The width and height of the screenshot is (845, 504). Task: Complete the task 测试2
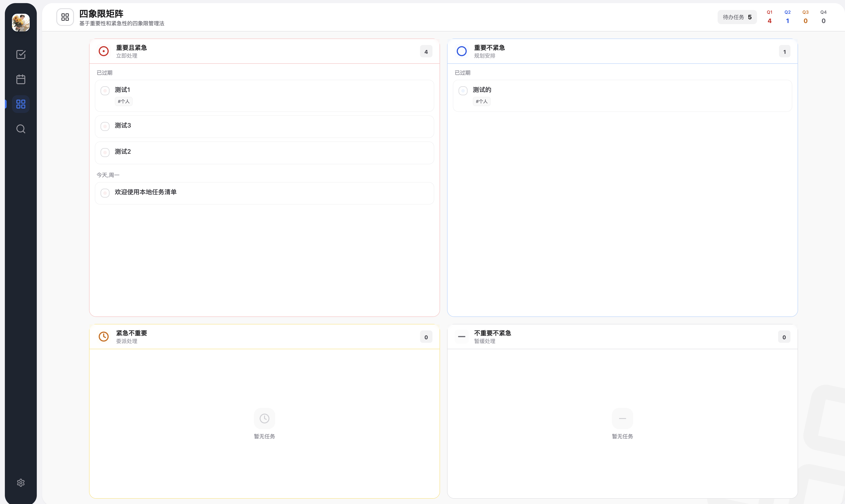[x=105, y=153]
